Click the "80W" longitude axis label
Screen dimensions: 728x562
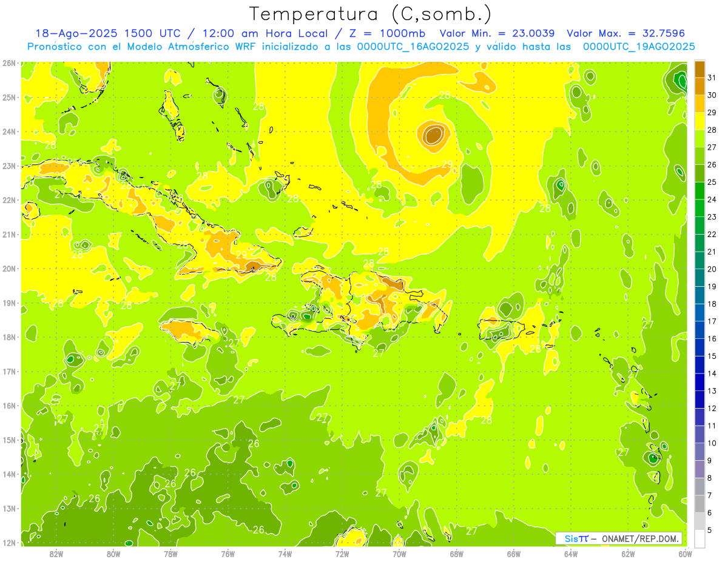pos(113,554)
